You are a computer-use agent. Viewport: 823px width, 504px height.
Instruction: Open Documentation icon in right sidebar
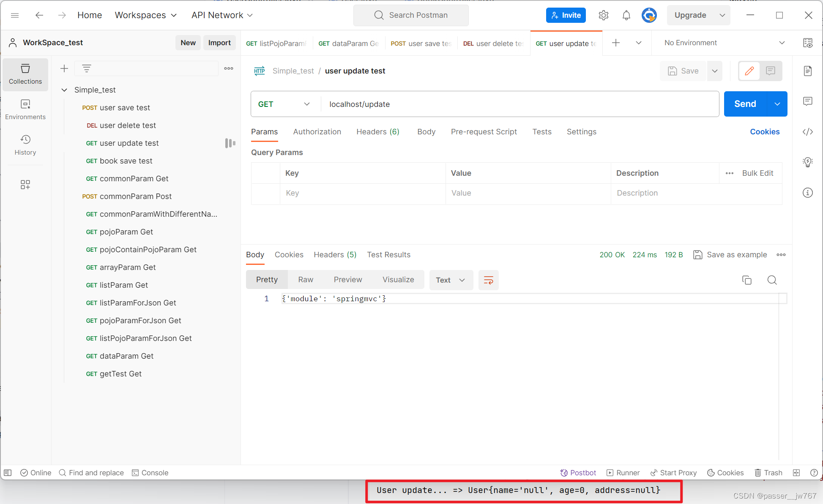coord(808,71)
